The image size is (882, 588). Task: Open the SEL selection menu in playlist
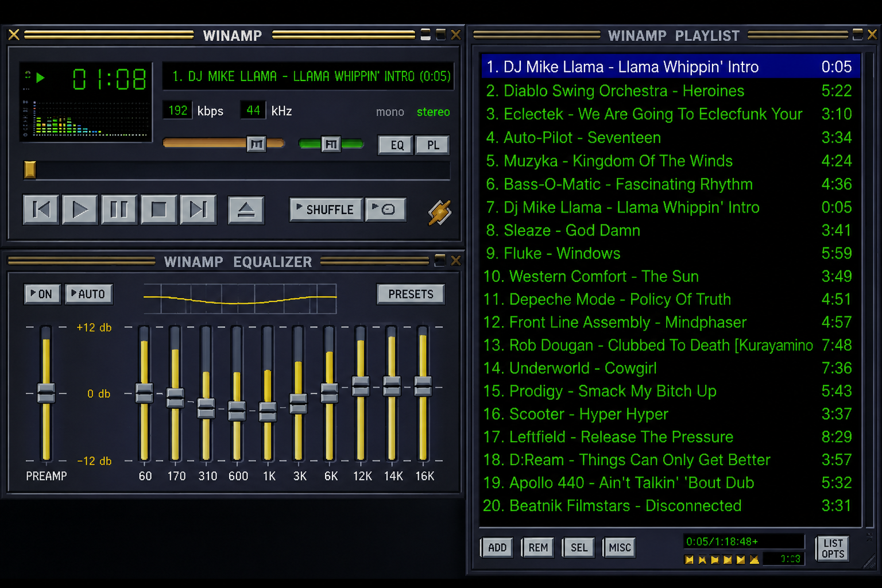(579, 548)
